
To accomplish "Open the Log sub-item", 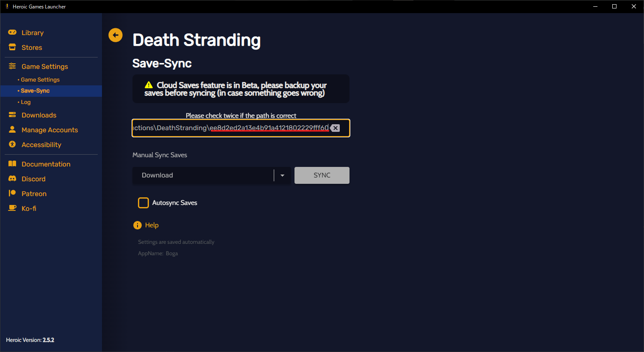I will 25,102.
